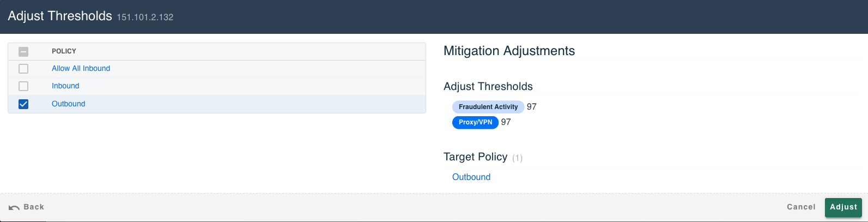This screenshot has width=868, height=222.
Task: Go Back to previous step
Action: tap(26, 207)
